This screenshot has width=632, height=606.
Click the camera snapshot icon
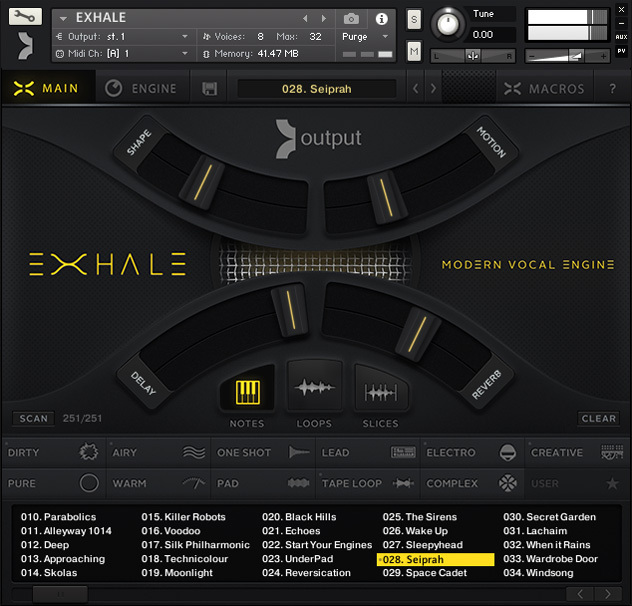pos(351,19)
